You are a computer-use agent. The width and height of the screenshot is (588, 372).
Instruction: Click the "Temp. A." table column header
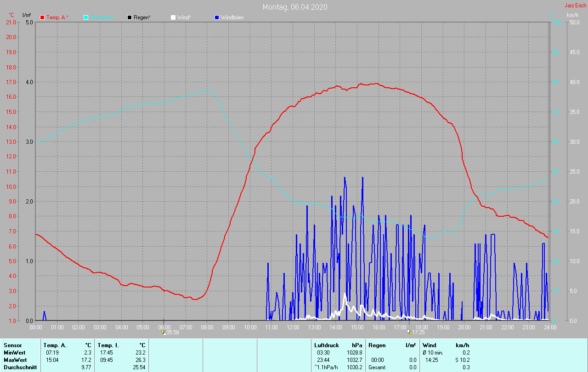tap(55, 345)
